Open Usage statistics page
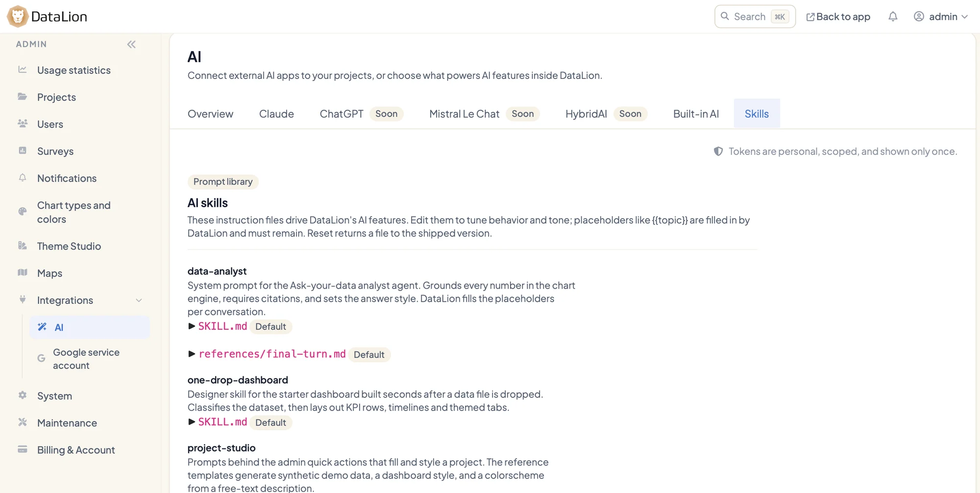Viewport: 980px width, 493px height. coord(74,70)
